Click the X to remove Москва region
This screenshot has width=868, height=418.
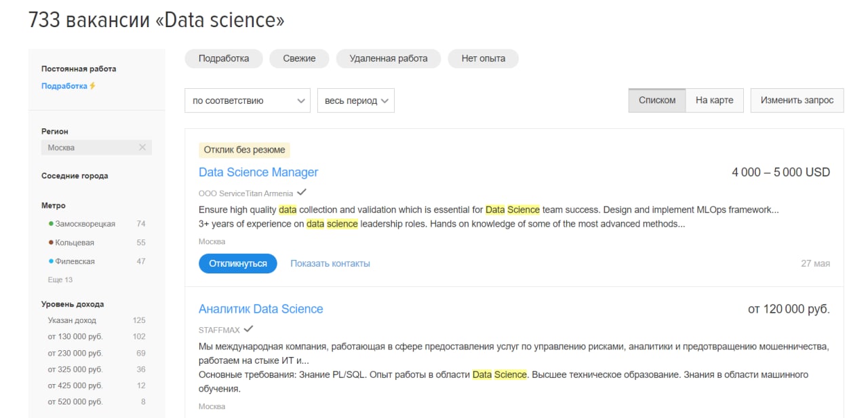(142, 147)
